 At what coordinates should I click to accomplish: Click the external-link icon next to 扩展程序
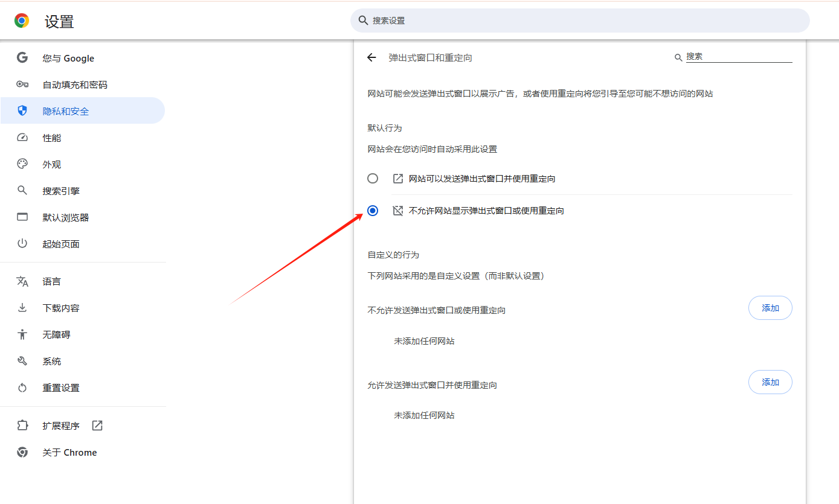(97, 426)
